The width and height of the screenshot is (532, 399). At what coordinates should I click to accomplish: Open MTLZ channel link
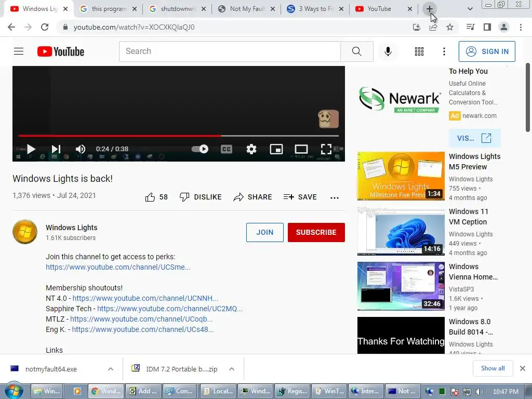coord(141,319)
